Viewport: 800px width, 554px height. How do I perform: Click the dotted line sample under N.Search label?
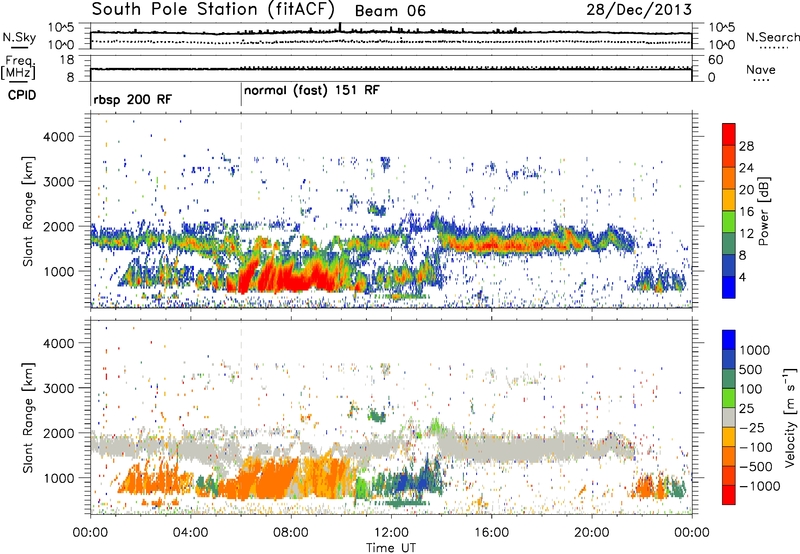(774, 47)
